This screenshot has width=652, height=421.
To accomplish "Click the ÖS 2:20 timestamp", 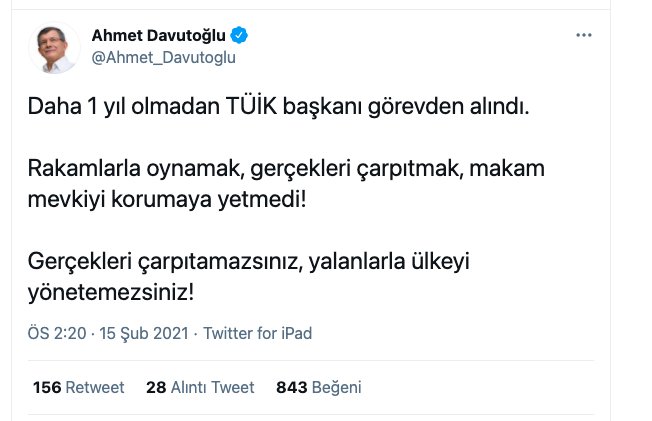I will 59,333.
